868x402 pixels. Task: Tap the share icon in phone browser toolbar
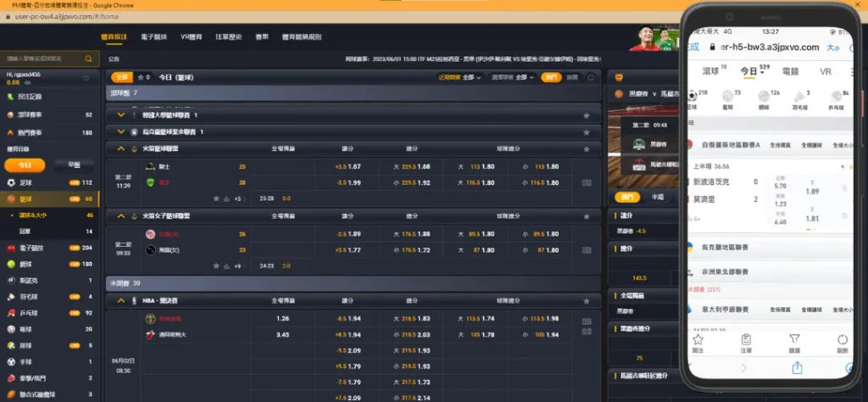797,367
